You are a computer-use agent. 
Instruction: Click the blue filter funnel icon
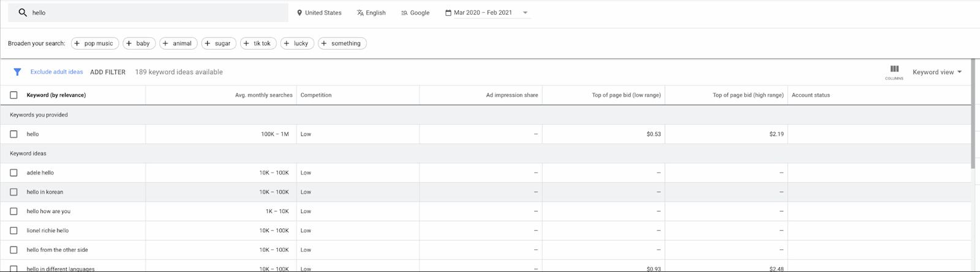[x=17, y=72]
